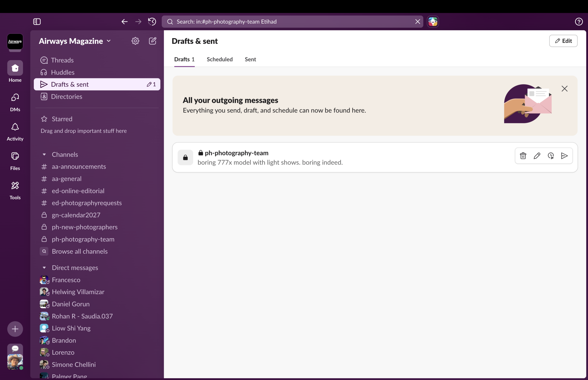Edit draft using the pencil icon
Viewport: 588px width, 380px height.
537,156
